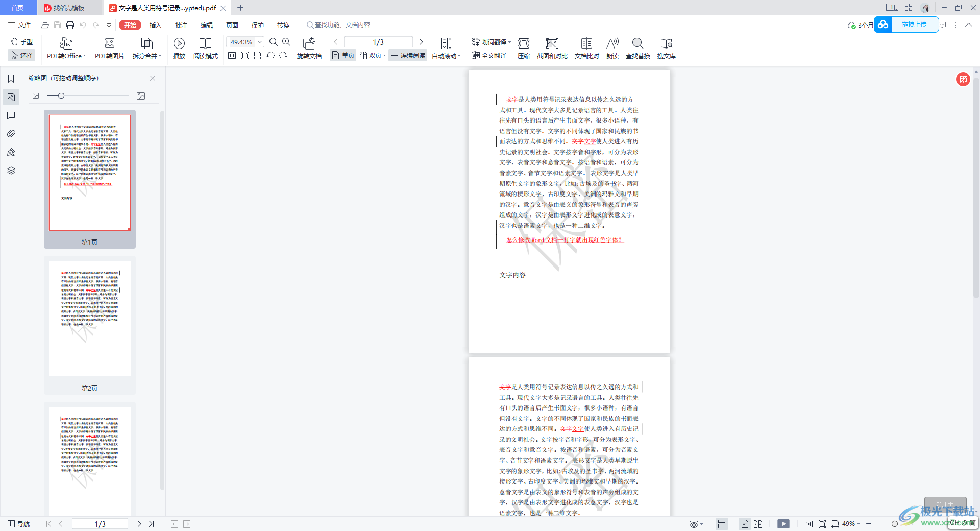The image size is (980, 531).
Task: Select the Hand tool (手型)
Action: pos(22,42)
